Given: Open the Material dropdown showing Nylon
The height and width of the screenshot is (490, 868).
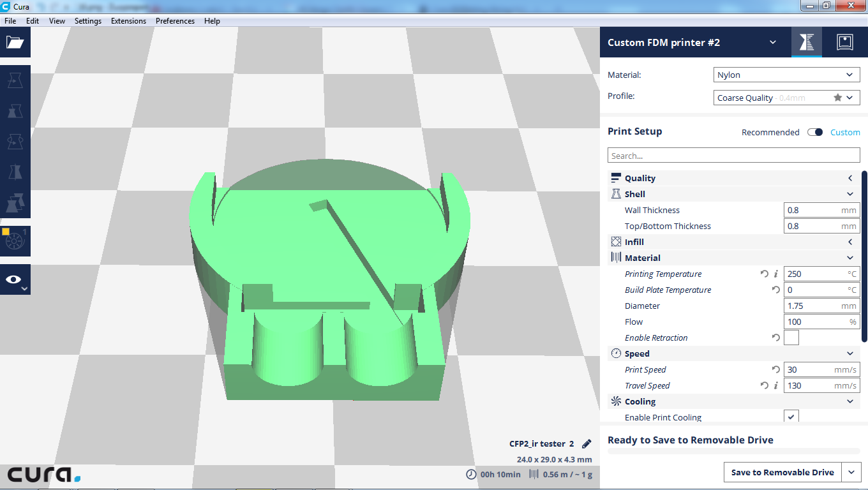Looking at the screenshot, I should (786, 75).
